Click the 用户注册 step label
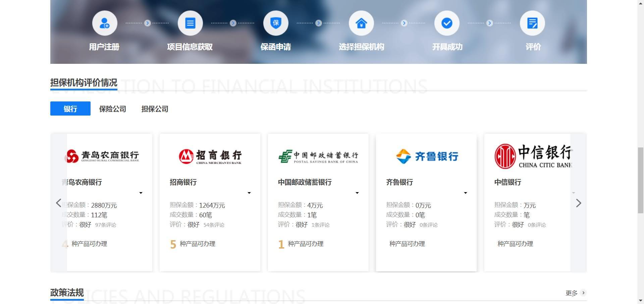644x304 pixels. click(104, 47)
